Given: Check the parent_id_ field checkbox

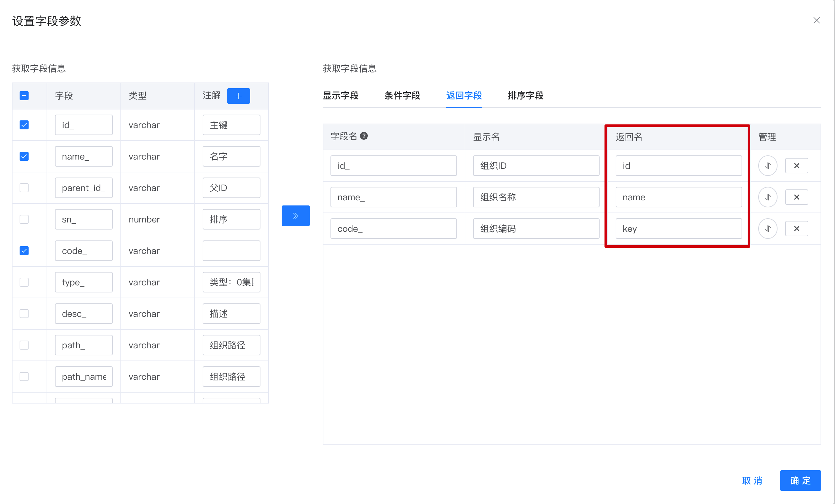Looking at the screenshot, I should 24,188.
